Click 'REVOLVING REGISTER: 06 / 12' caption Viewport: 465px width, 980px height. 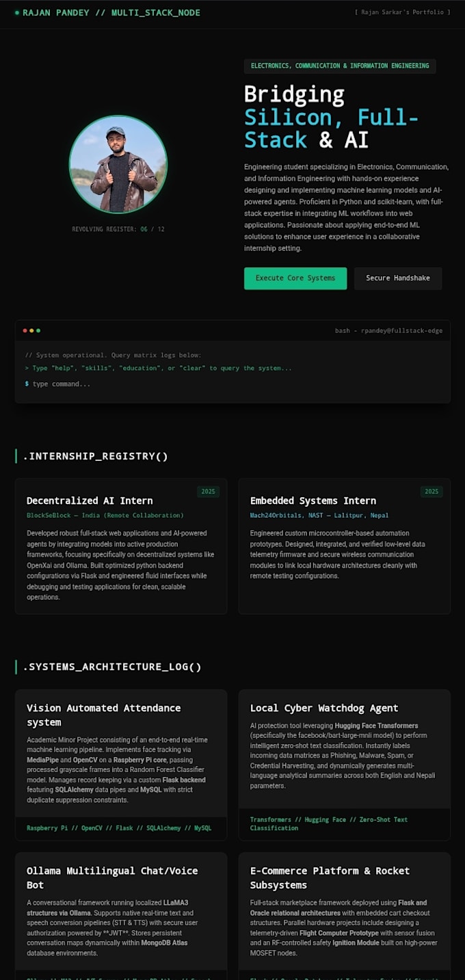click(x=118, y=229)
